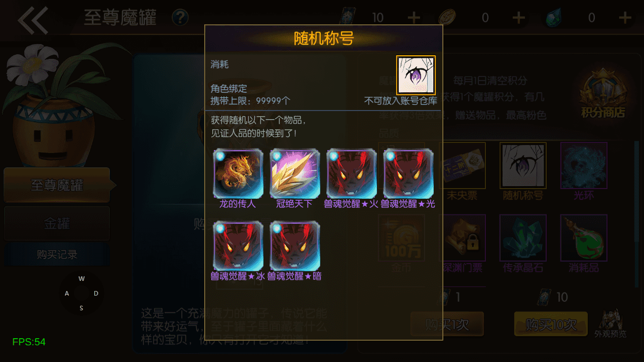Select the 龙的传人 dragon title icon
Image resolution: width=644 pixels, height=362 pixels.
coord(238,173)
